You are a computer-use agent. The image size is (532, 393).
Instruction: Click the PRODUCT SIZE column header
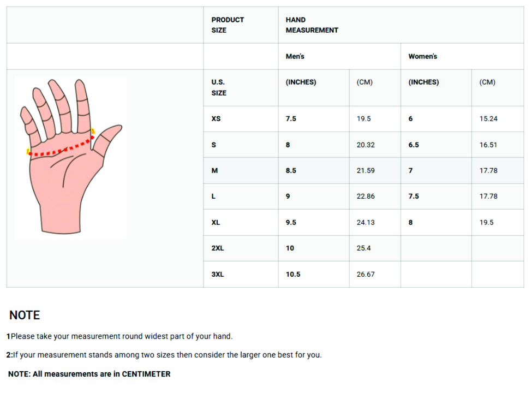click(228, 25)
